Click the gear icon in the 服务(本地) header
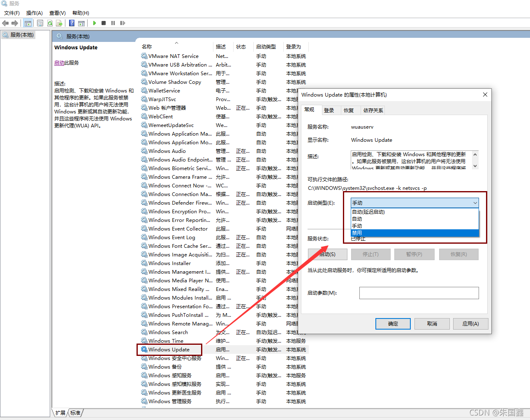Image resolution: width=530 pixels, height=420 pixels. pyautogui.click(x=60, y=36)
